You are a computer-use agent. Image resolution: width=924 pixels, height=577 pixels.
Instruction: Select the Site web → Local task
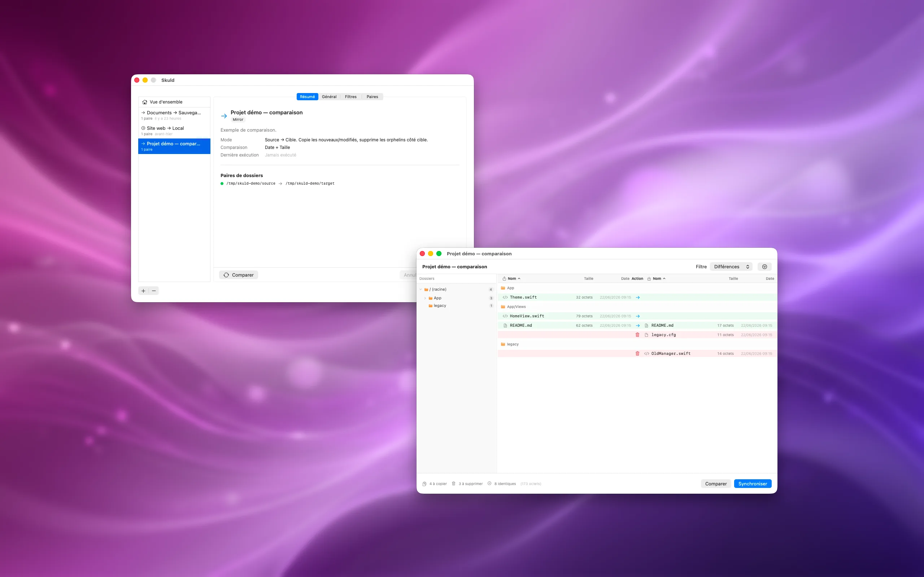(174, 131)
